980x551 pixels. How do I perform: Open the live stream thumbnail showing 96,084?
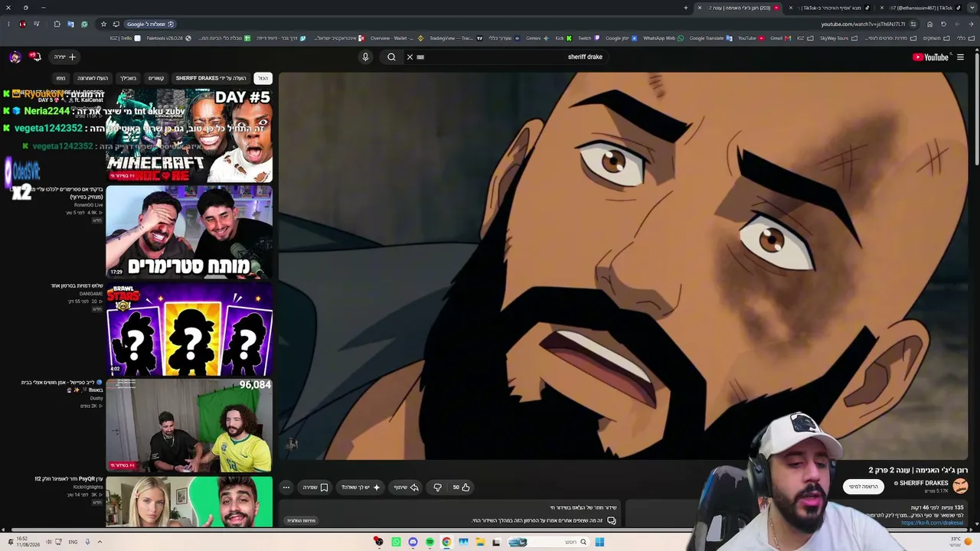(189, 425)
